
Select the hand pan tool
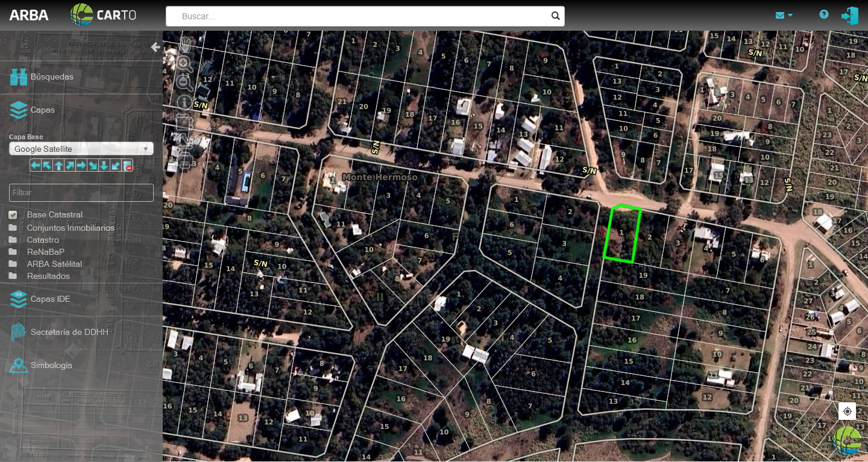pos(185,45)
